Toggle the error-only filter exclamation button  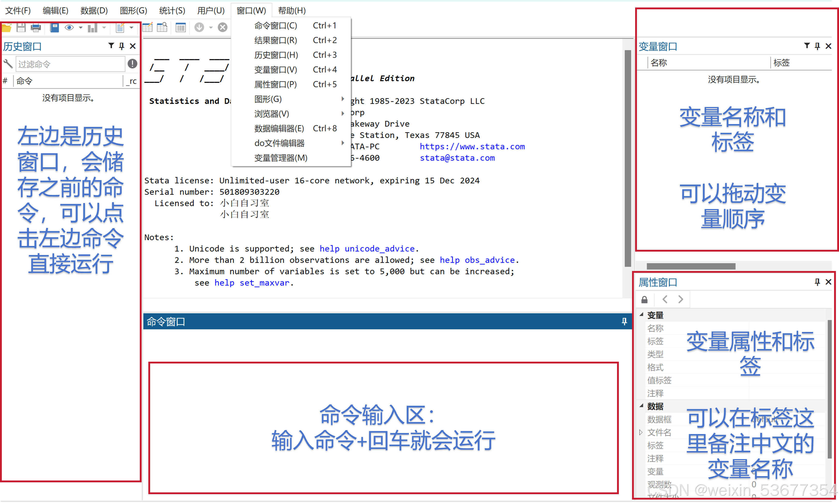tap(132, 64)
